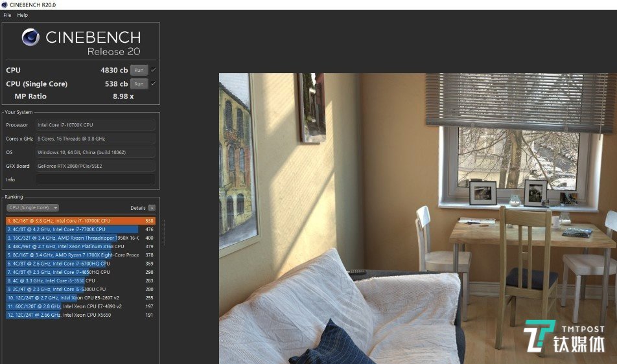Click the Processor field showing i7-10700K
Screen dimensions: 617x364
(95, 125)
